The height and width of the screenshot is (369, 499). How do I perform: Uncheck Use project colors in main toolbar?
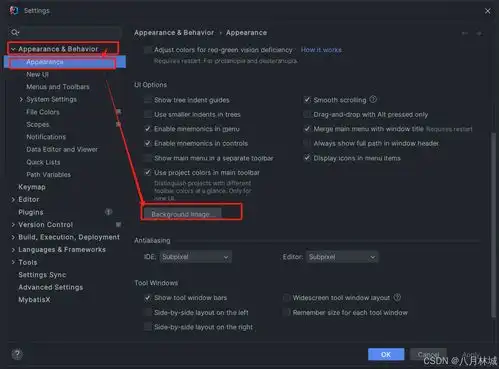point(148,172)
